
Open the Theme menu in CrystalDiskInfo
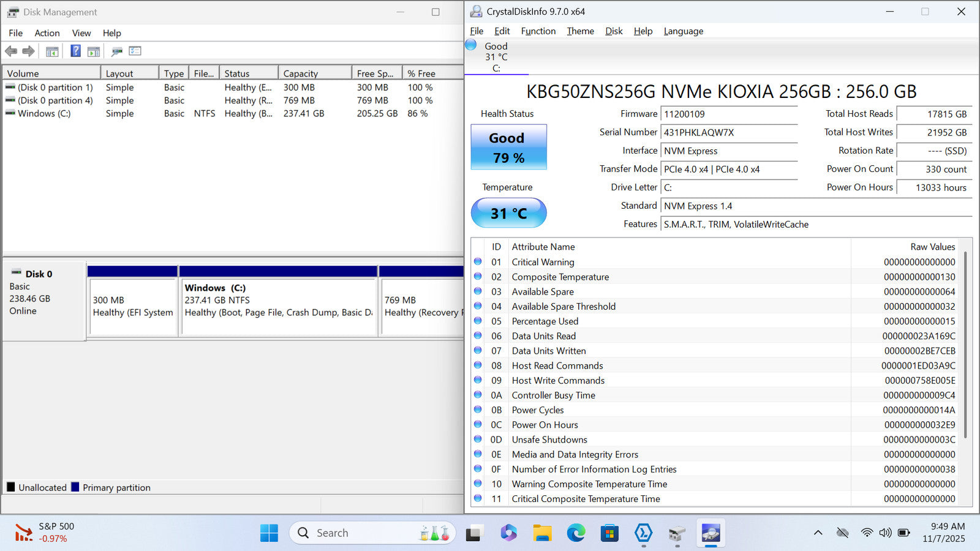580,31
